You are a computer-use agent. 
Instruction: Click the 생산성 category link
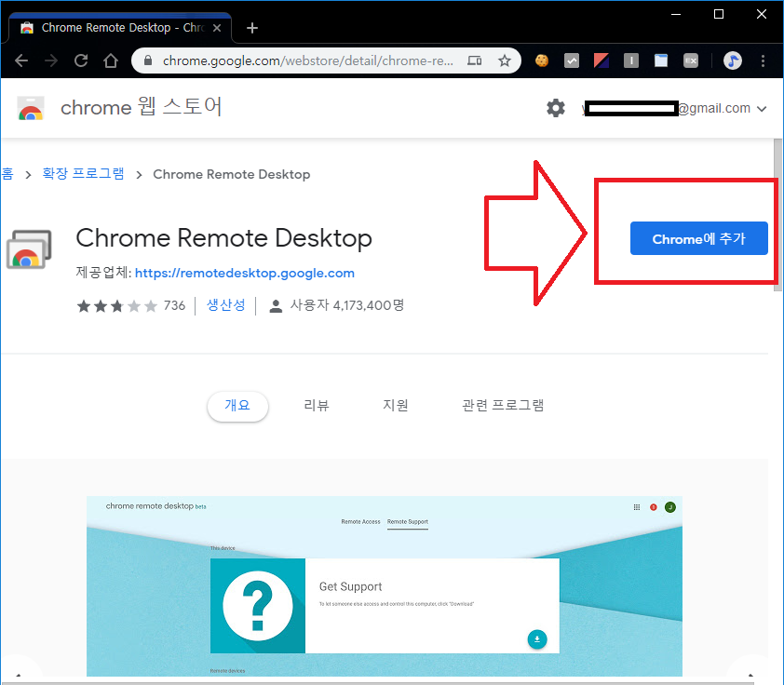226,305
